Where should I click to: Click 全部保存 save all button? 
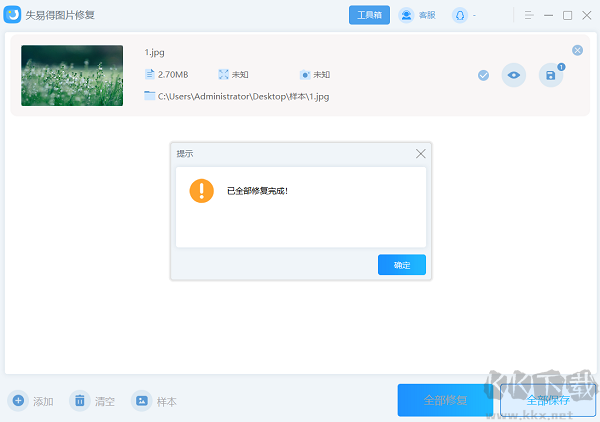coord(548,400)
